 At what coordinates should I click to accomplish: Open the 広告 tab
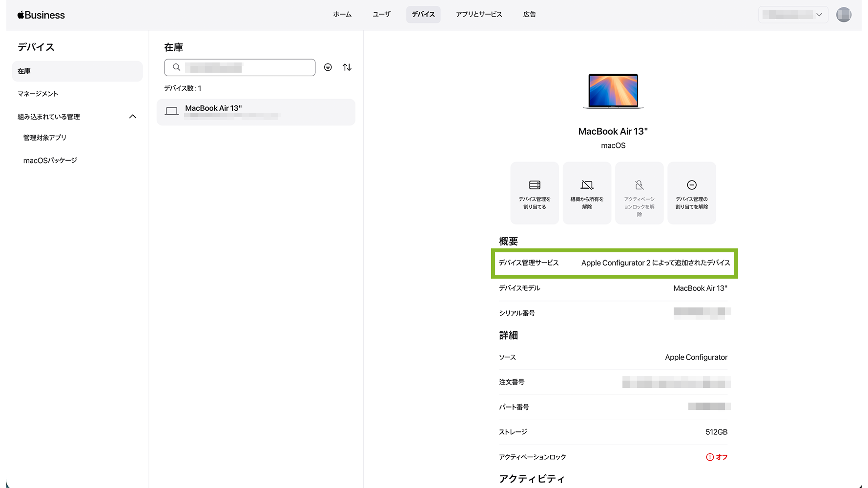pyautogui.click(x=529, y=15)
